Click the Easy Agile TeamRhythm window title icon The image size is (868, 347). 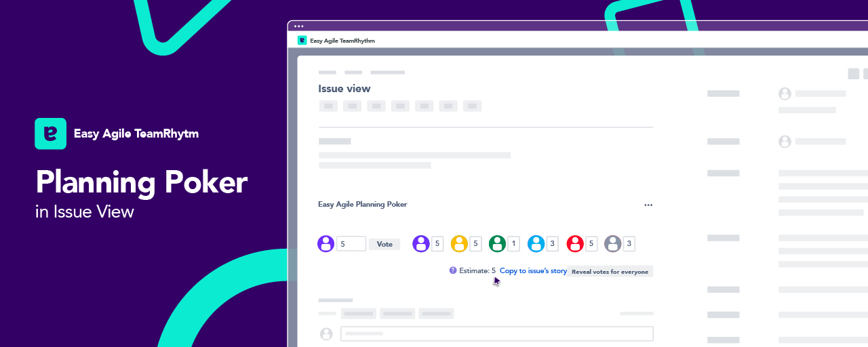[x=302, y=41]
